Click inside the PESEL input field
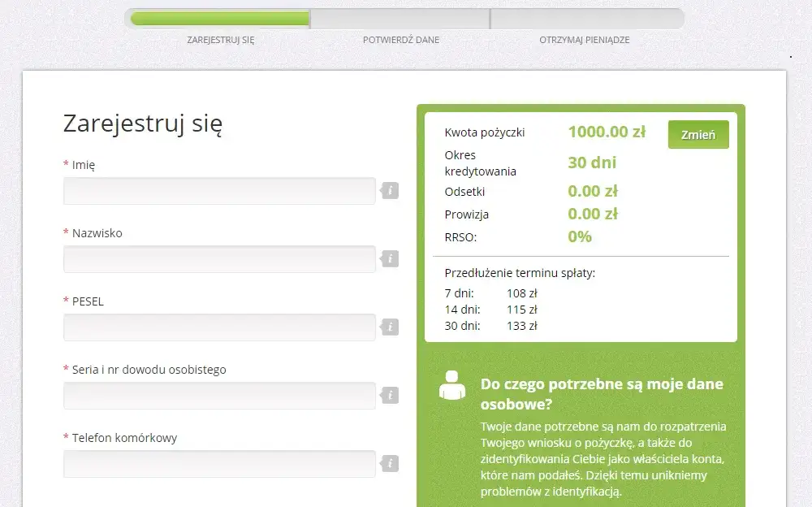The height and width of the screenshot is (507, 812). pyautogui.click(x=219, y=327)
